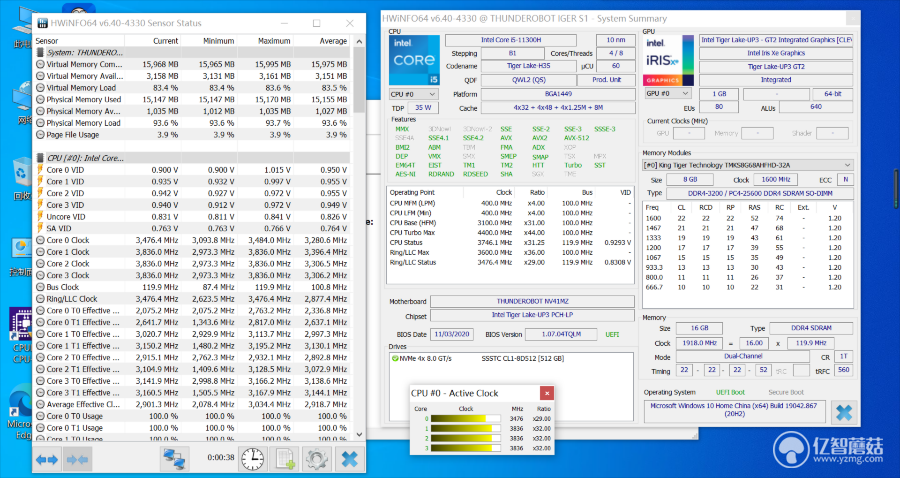Click the Virtual Memory Load row
This screenshot has width=900, height=478.
[193, 88]
